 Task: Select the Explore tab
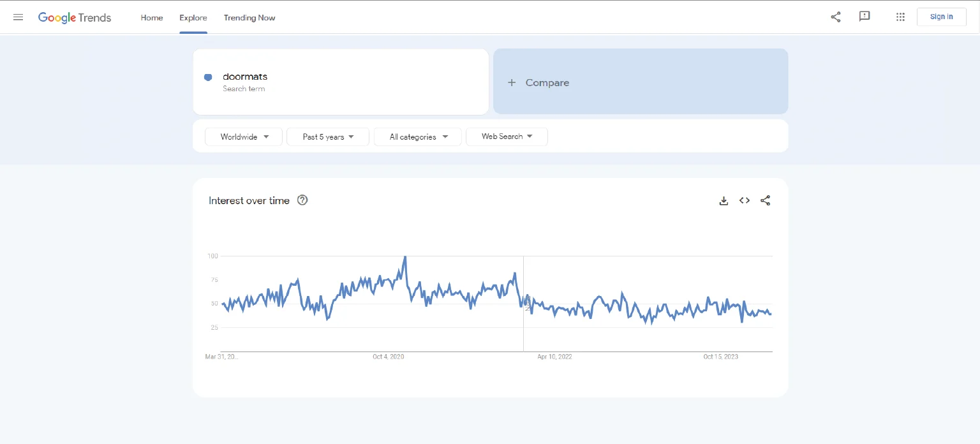coord(193,18)
